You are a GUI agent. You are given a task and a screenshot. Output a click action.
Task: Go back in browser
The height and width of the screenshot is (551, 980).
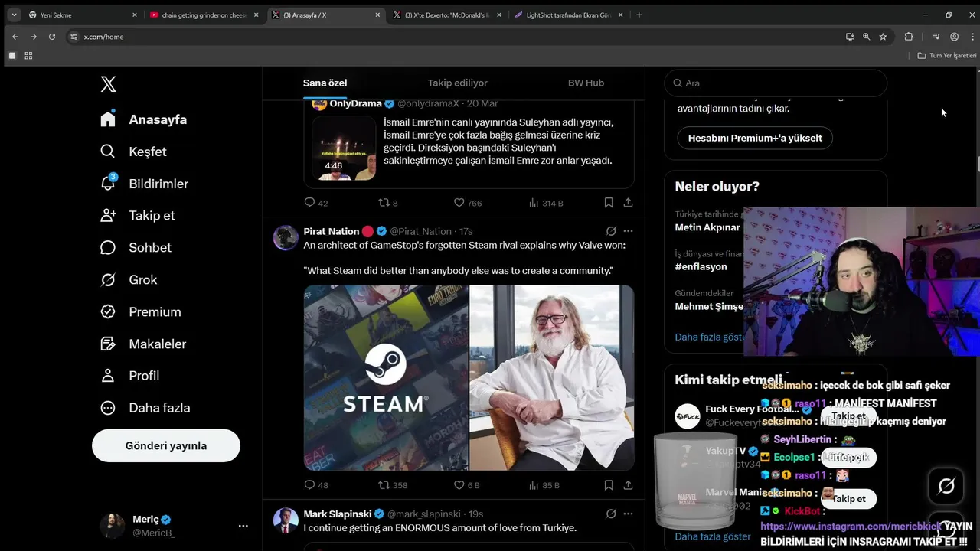click(x=15, y=37)
